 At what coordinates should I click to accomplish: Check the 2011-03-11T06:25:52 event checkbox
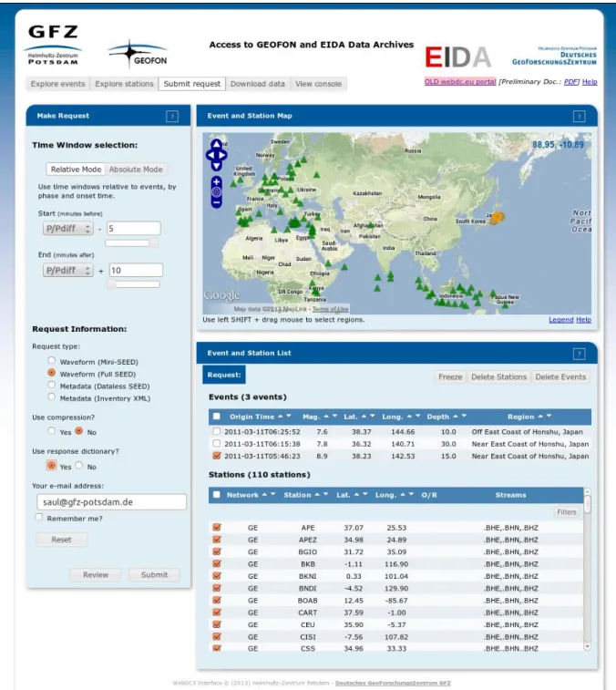[x=216, y=431]
